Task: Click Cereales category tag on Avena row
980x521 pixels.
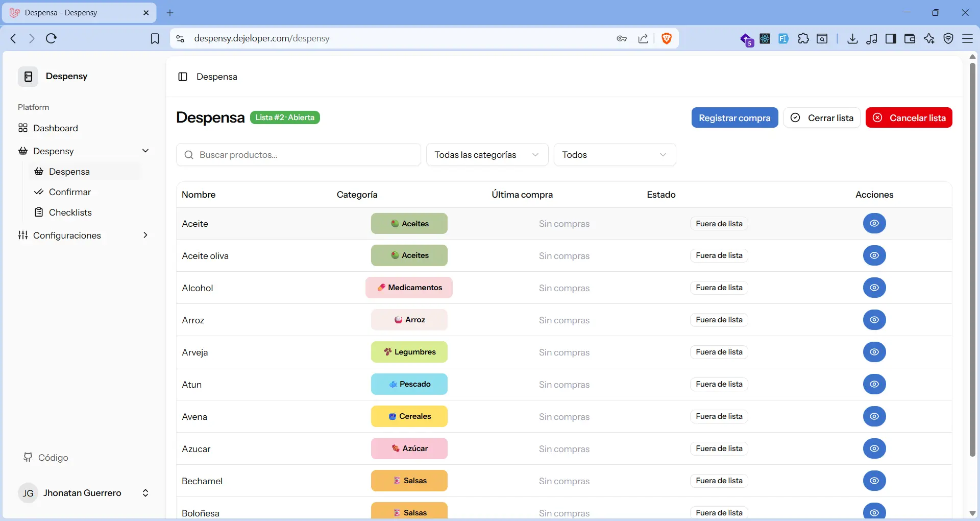Action: tap(409, 416)
